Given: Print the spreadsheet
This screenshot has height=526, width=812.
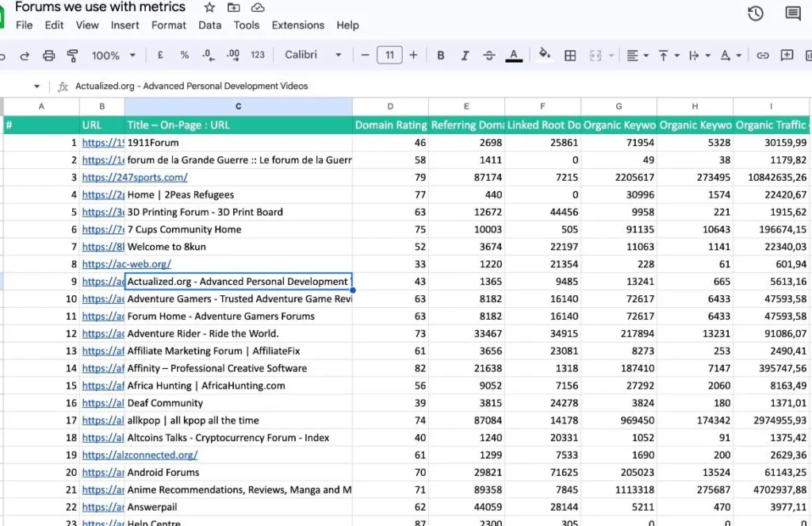Looking at the screenshot, I should [x=48, y=56].
